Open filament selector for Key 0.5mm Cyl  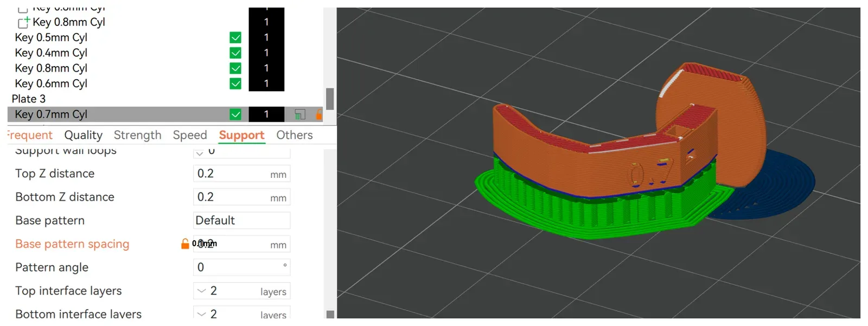tap(266, 37)
